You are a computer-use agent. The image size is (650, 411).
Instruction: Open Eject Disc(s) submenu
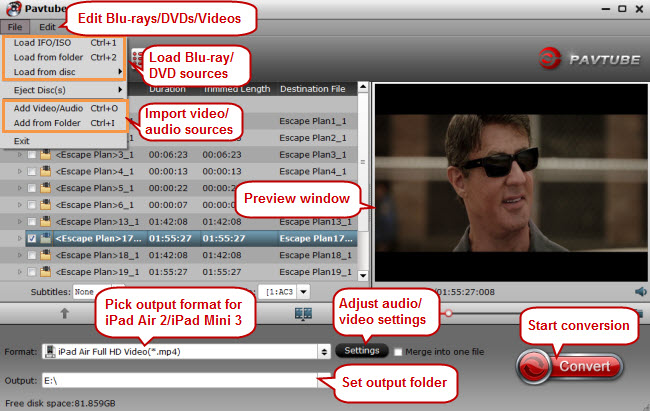coord(65,90)
